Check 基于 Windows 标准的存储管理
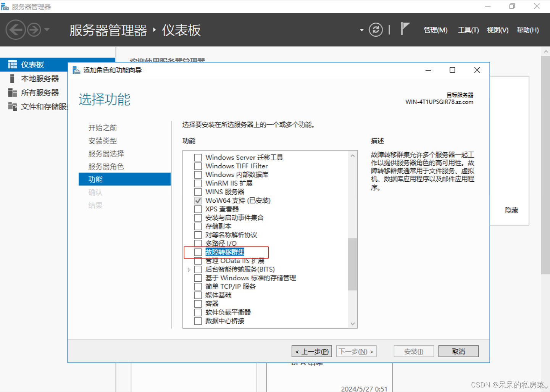Viewport: 550px width, 392px height. [198, 278]
